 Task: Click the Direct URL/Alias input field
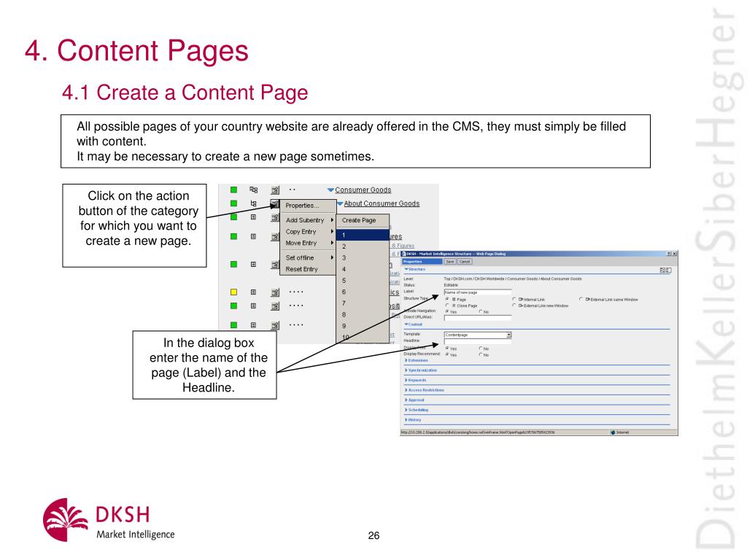pyautogui.click(x=478, y=318)
